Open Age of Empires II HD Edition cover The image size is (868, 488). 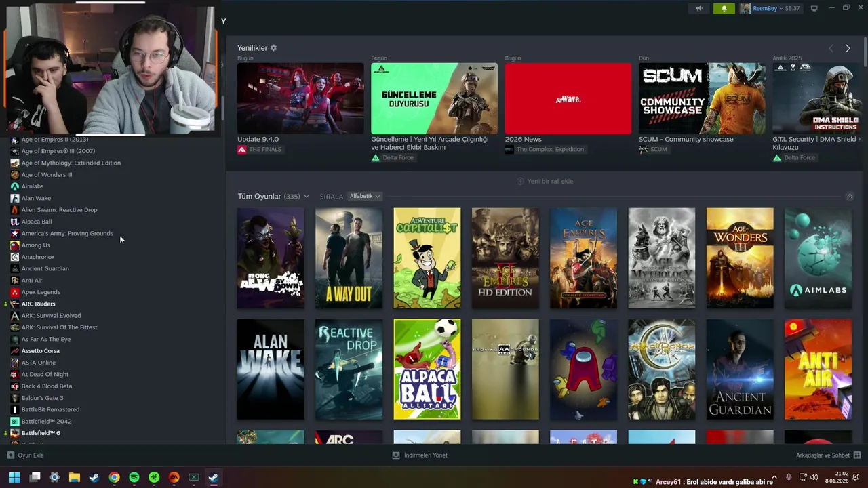(505, 258)
